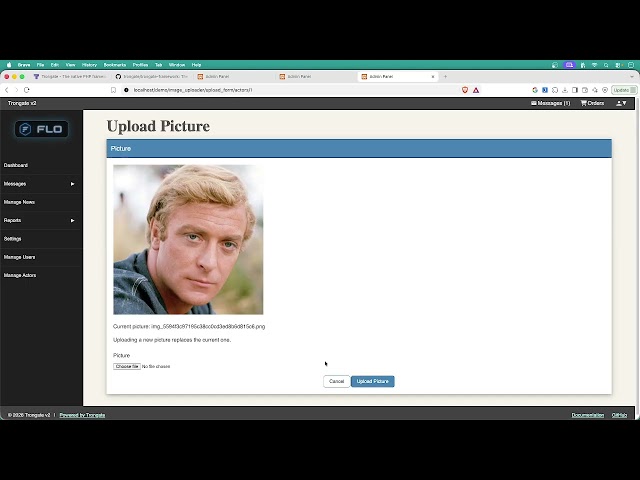
Task: Open Messages (1) envelope in header
Action: [x=551, y=103]
